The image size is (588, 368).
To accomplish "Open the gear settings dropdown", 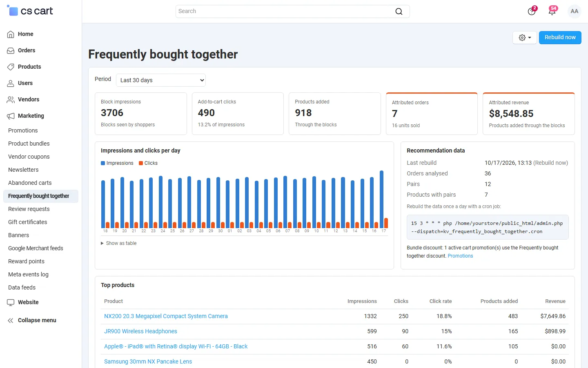I will coord(525,38).
